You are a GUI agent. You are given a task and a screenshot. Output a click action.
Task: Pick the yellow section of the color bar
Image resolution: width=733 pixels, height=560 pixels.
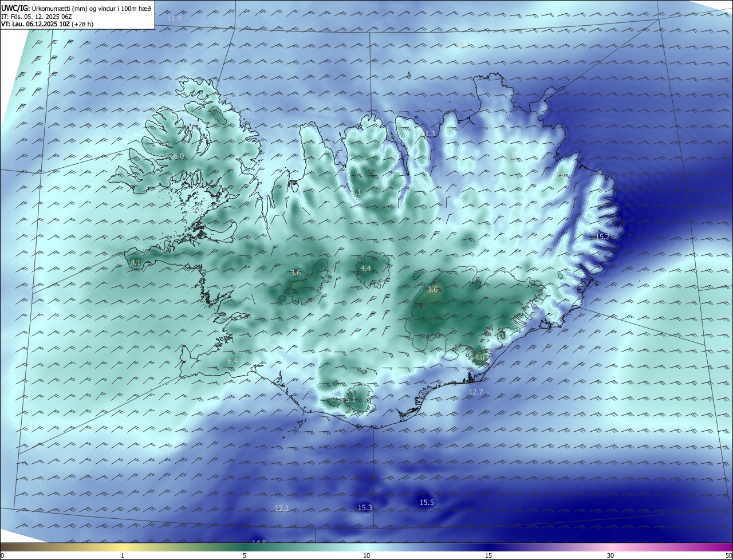(x=123, y=547)
